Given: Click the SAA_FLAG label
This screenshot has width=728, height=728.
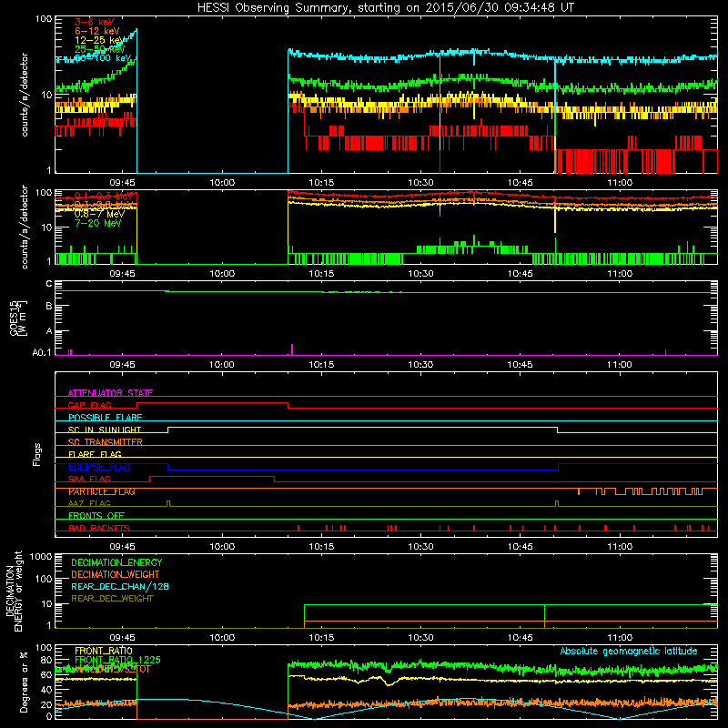Looking at the screenshot, I should coord(89,479).
